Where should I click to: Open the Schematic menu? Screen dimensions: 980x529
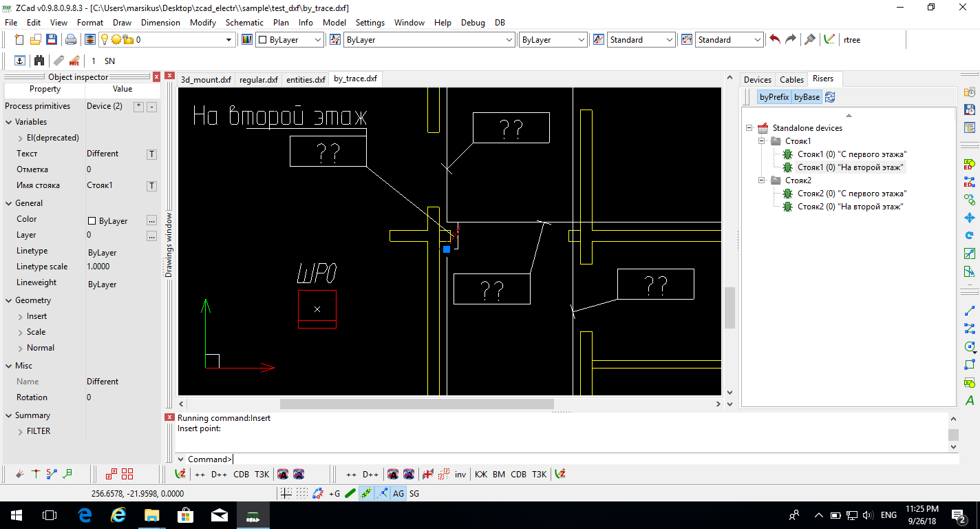244,23
